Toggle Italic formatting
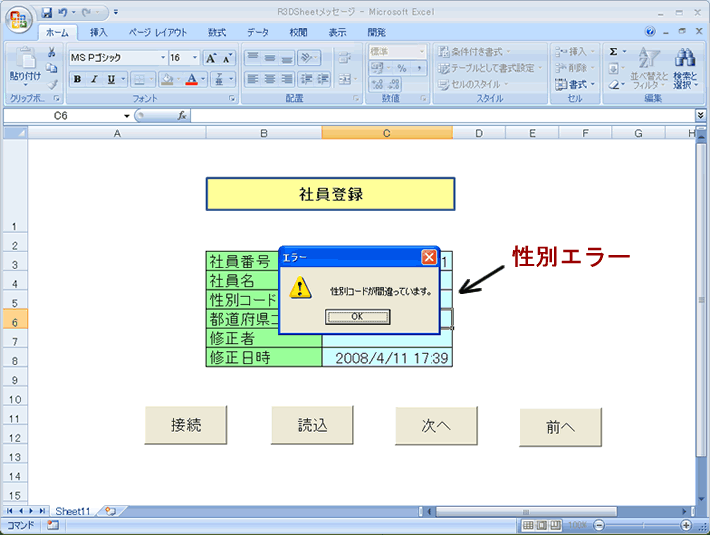 93,79
